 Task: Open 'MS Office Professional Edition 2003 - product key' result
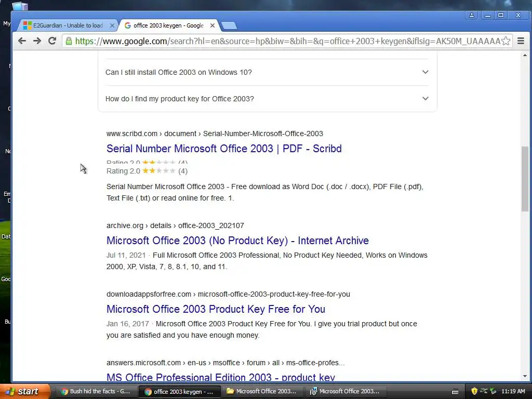pos(220,377)
